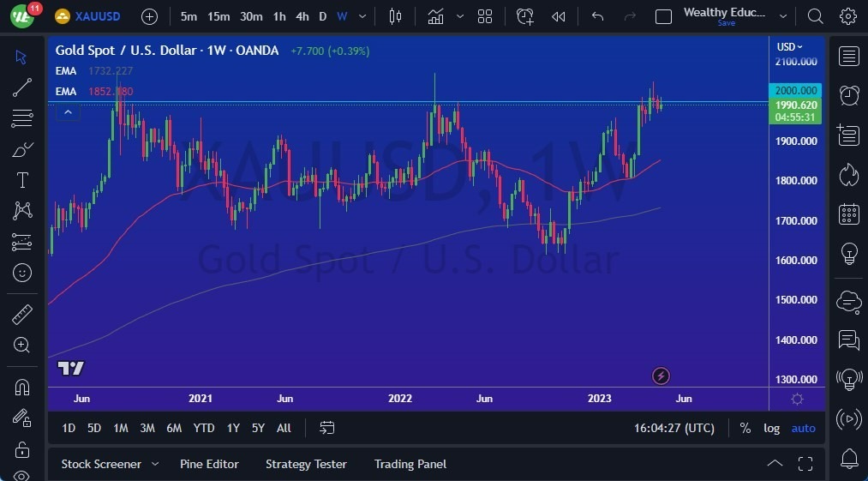Expand the timeframe interval dropdown

[362, 16]
